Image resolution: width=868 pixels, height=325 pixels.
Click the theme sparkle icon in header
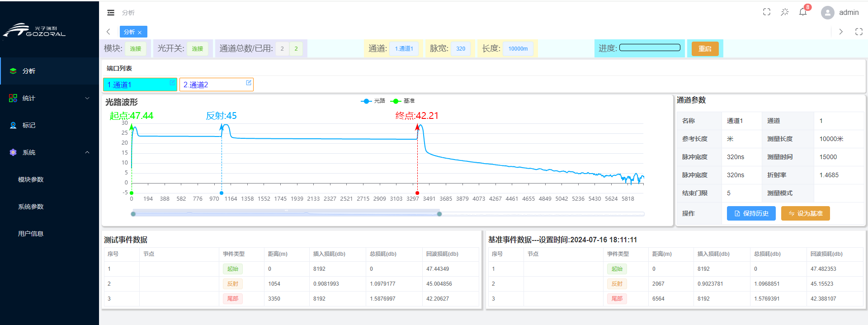pos(785,12)
